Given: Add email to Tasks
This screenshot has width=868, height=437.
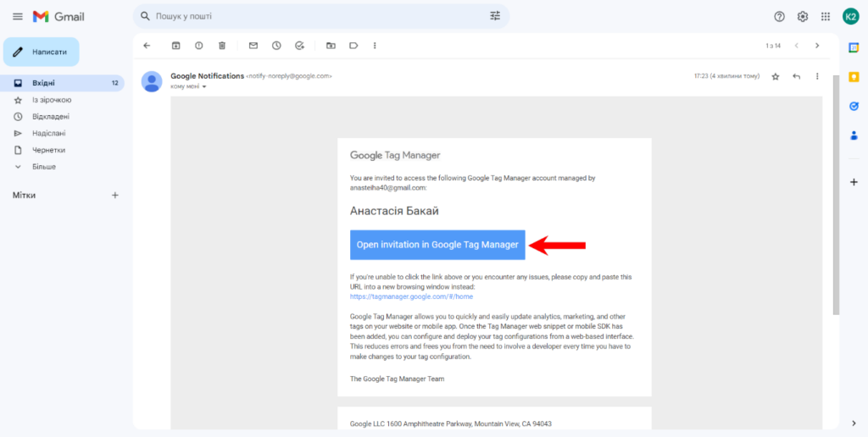Looking at the screenshot, I should (x=299, y=46).
